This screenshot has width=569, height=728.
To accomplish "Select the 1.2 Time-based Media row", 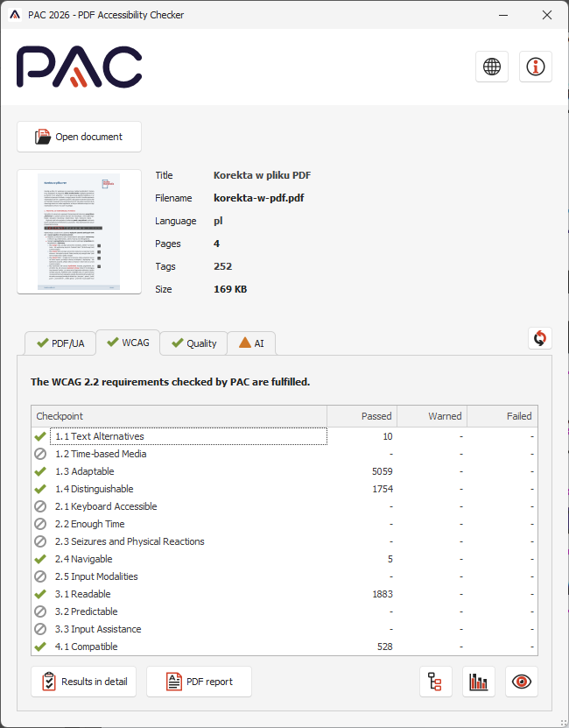I will tap(284, 454).
